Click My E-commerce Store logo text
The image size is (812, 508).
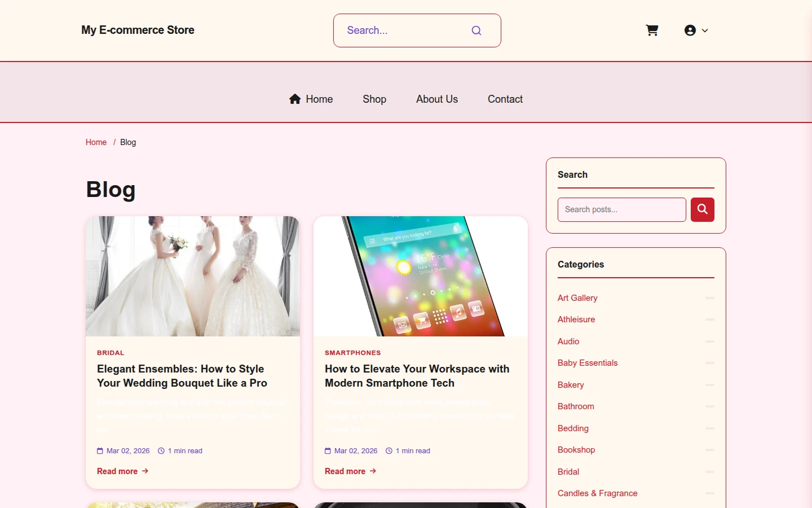[x=138, y=30]
